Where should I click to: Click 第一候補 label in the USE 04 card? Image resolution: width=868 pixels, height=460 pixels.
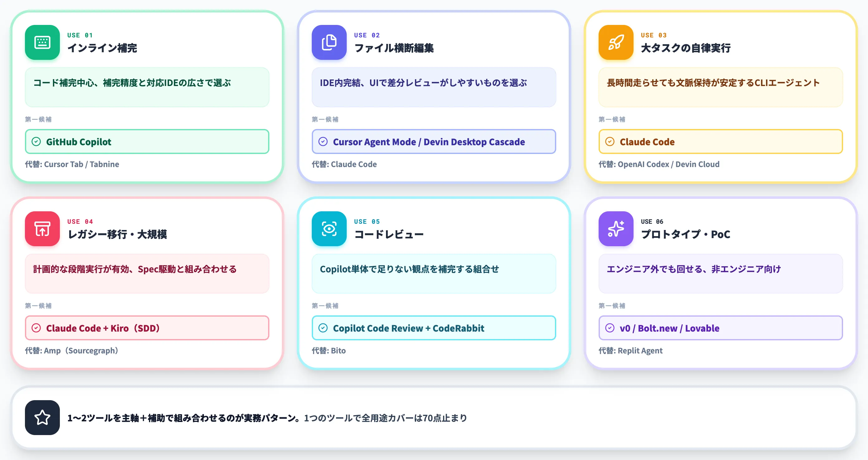tap(38, 305)
